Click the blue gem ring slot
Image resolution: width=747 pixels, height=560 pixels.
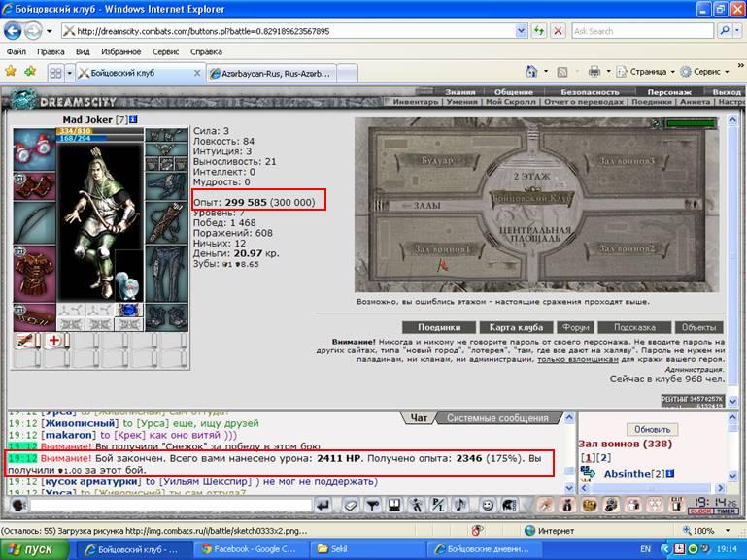pyautogui.click(x=128, y=311)
